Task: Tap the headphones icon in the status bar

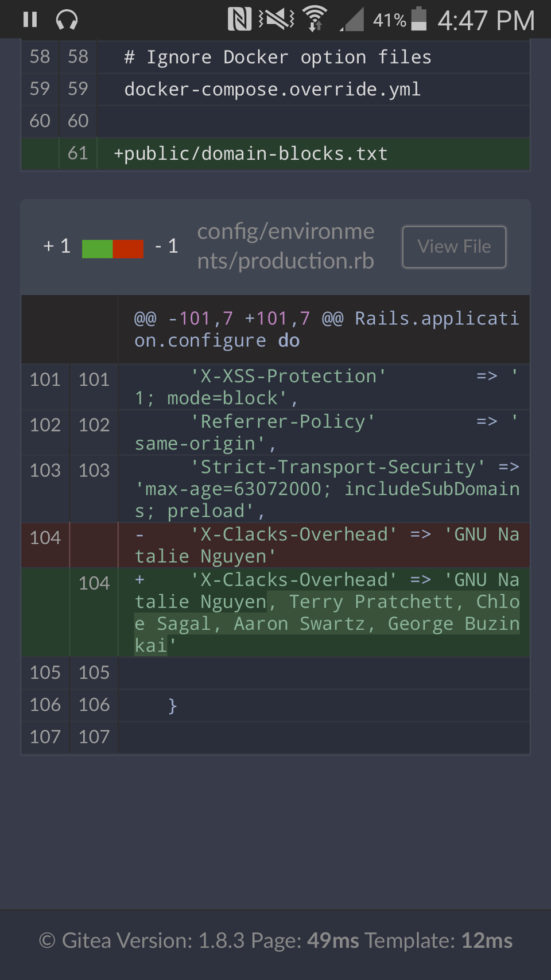Action: 67,20
